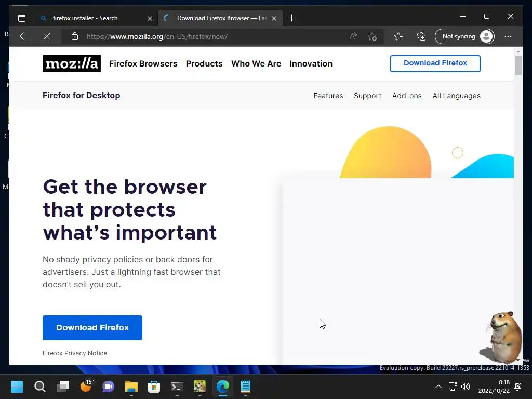Open the Who We Are menu
532x399 pixels.
click(x=256, y=63)
